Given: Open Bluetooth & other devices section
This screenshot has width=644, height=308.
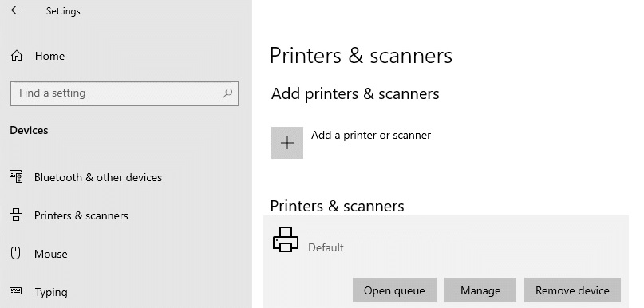Looking at the screenshot, I should 98,177.
